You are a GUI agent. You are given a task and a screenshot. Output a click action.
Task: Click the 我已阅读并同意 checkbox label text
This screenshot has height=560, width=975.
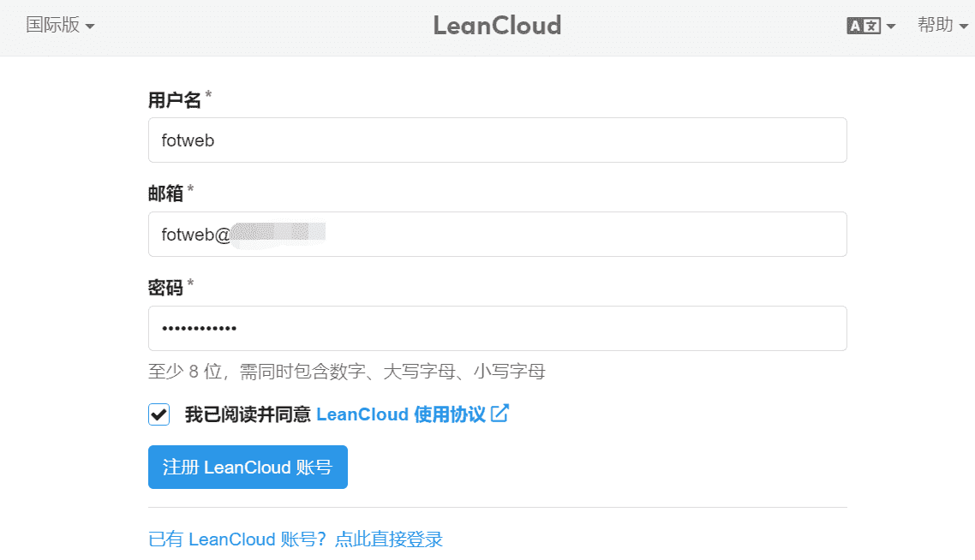(x=248, y=414)
